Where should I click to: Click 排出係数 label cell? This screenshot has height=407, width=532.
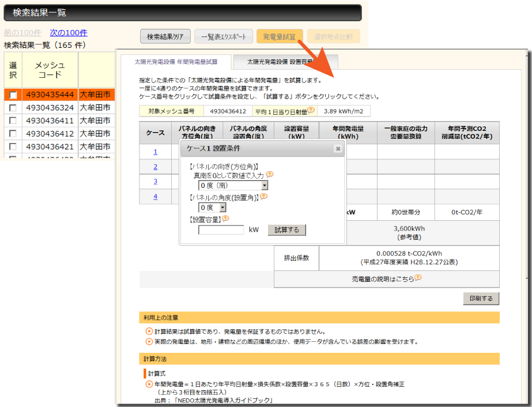296,258
